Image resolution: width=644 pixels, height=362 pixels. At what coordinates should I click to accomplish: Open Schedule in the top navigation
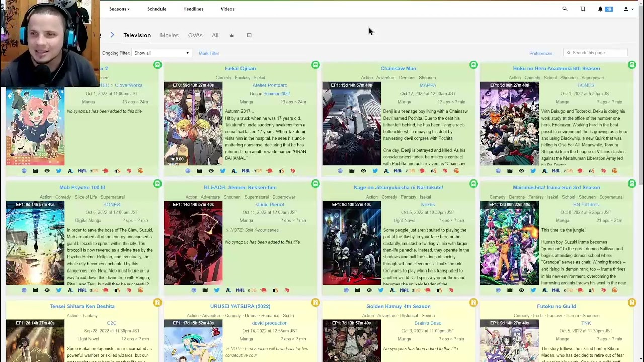point(156,9)
